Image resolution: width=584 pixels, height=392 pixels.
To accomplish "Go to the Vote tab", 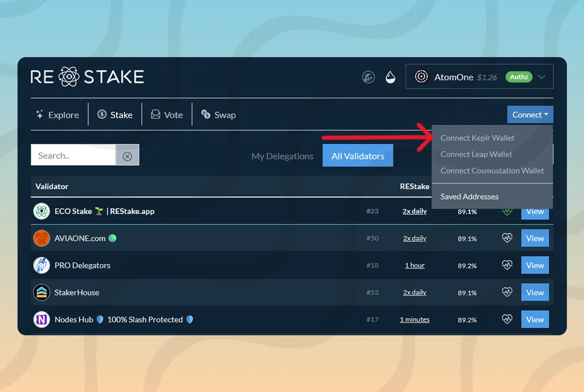I will pyautogui.click(x=167, y=115).
